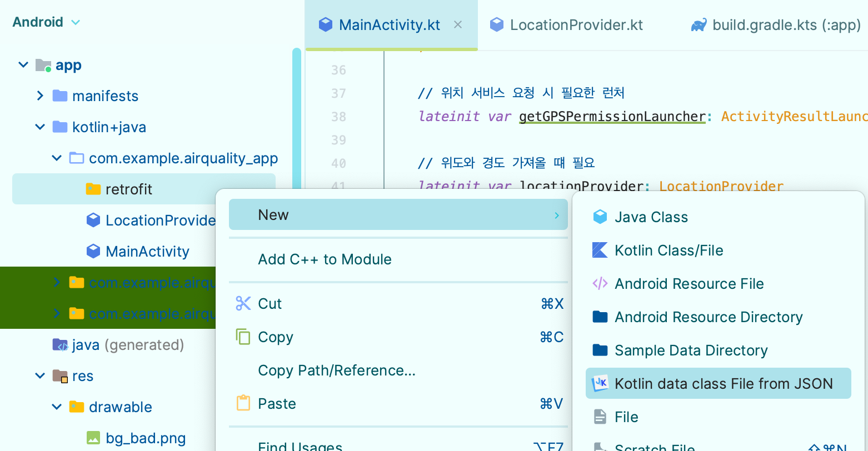Screen dimensions: 868x451
Task: Select bg_bad.png in the project tree
Action: tap(146, 438)
